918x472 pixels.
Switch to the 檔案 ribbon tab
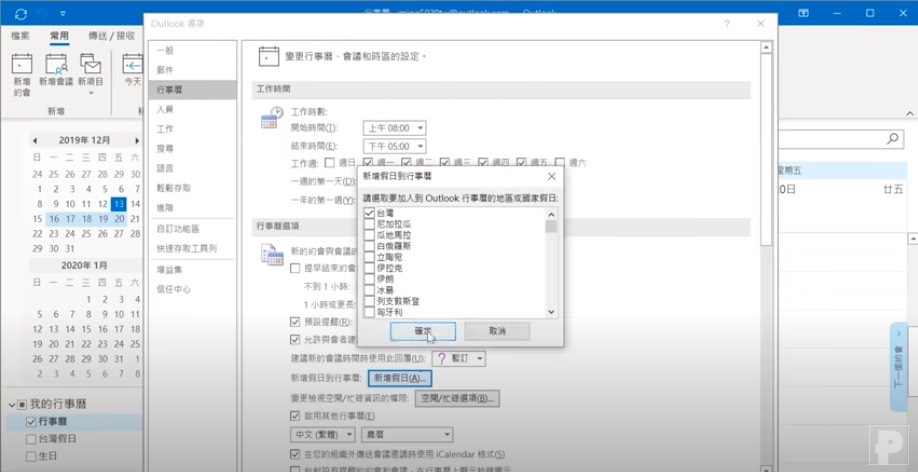pyautogui.click(x=20, y=36)
